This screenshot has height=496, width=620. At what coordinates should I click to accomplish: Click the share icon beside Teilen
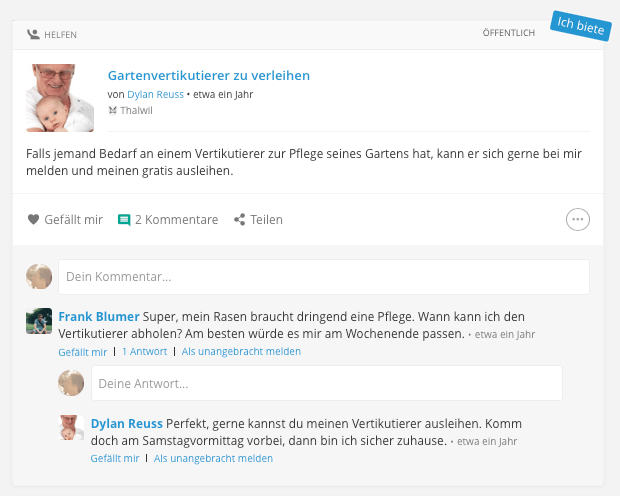click(239, 220)
